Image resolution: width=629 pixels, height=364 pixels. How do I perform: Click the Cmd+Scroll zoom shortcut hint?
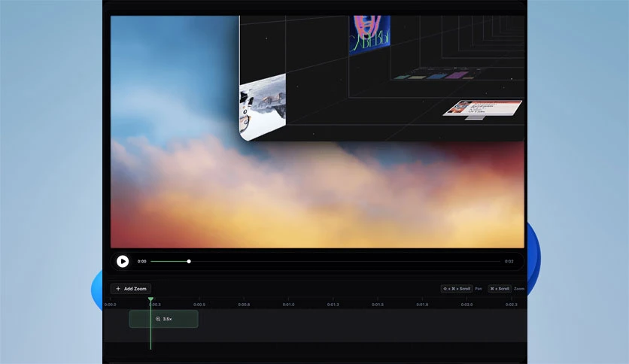tap(500, 289)
